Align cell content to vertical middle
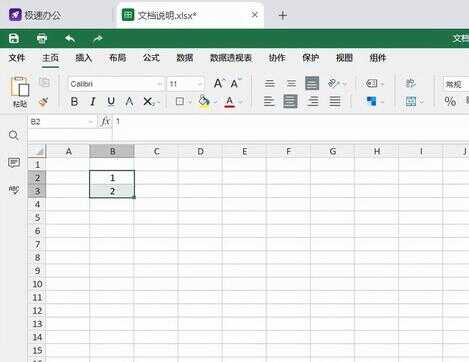The image size is (469, 362). click(x=291, y=83)
